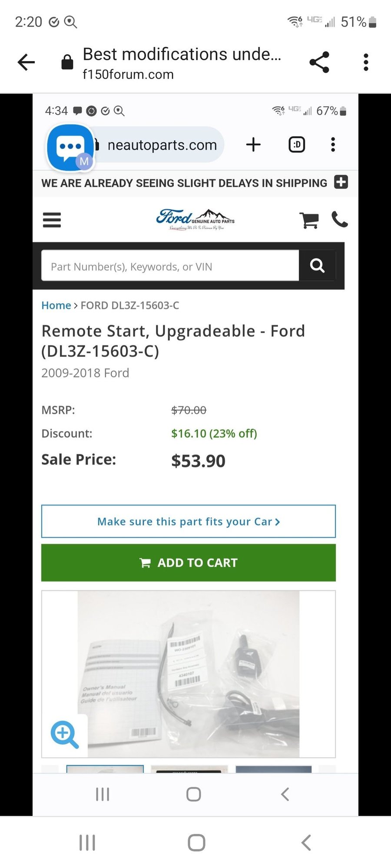Tap the ADD TO CART button

pyautogui.click(x=188, y=562)
